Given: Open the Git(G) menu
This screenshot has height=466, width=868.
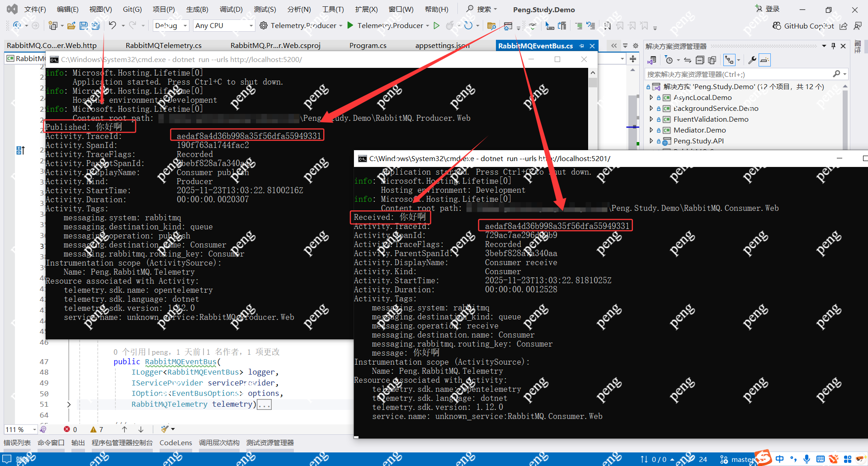Looking at the screenshot, I should pos(132,9).
